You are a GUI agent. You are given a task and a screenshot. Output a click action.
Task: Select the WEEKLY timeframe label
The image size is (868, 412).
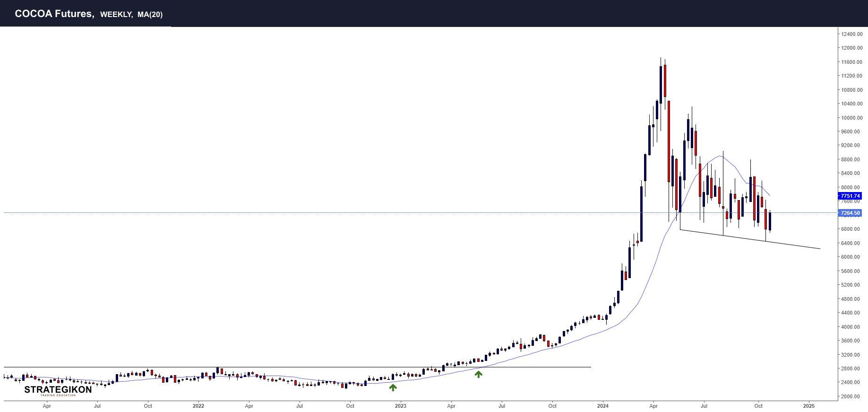(116, 15)
